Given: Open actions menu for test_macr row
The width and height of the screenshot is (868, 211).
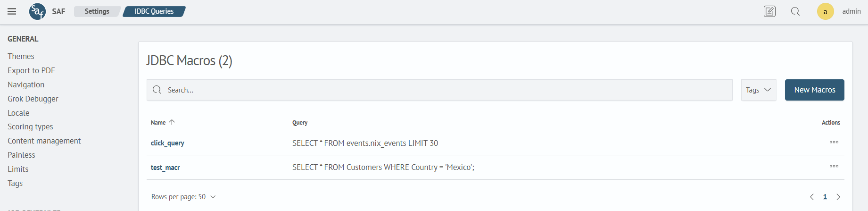Looking at the screenshot, I should tap(834, 166).
